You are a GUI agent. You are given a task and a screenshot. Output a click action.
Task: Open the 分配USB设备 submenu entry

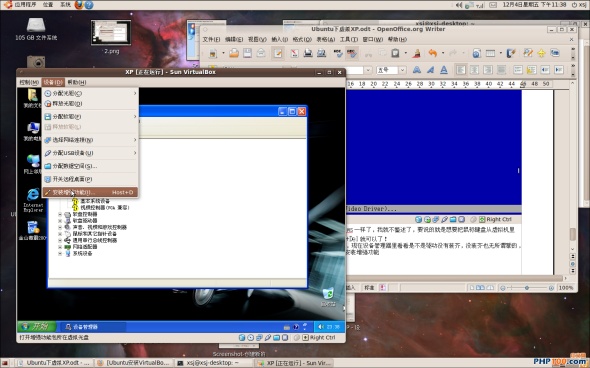click(x=90, y=153)
